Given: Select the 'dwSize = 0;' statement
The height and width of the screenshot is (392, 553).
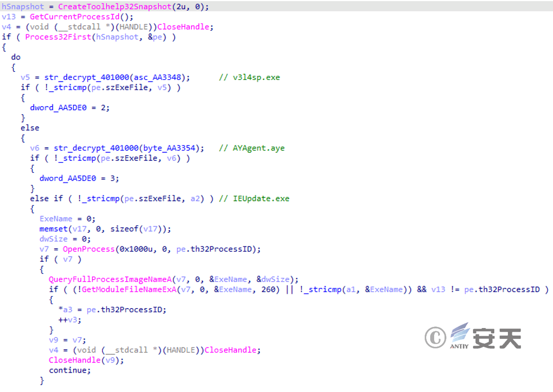Looking at the screenshot, I should [x=65, y=239].
